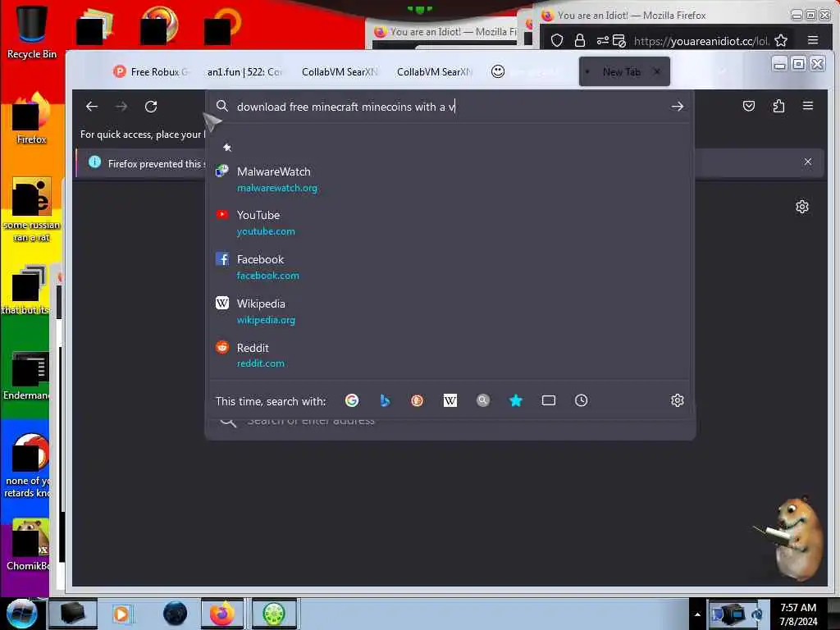Open the Facebook suggestion
Screen dimensions: 840x630
(449, 267)
